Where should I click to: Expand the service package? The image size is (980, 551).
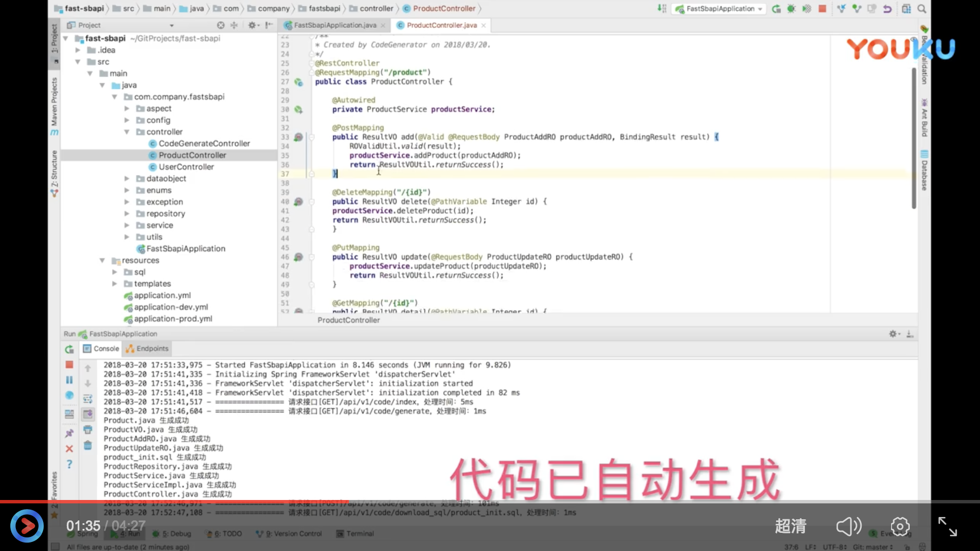point(127,226)
